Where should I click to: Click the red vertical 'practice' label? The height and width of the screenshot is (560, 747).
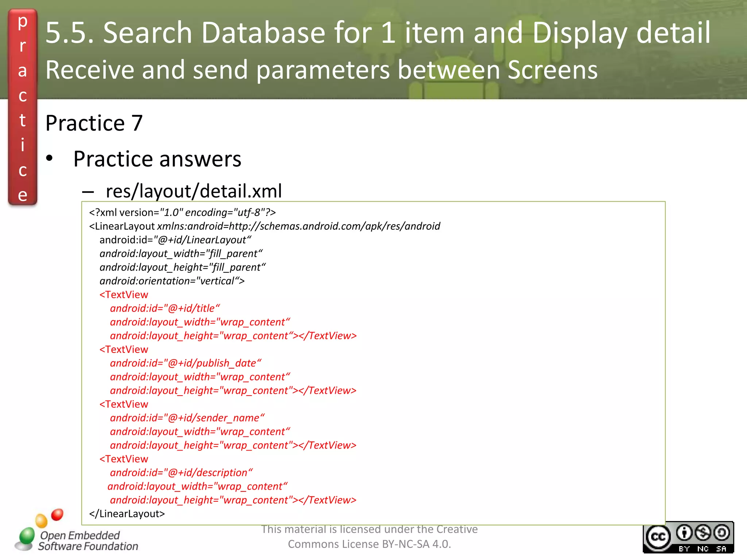(23, 107)
